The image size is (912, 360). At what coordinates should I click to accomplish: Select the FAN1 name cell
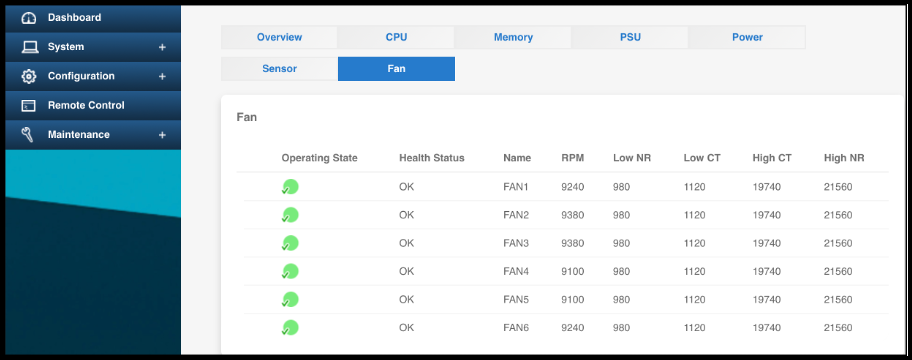(516, 187)
